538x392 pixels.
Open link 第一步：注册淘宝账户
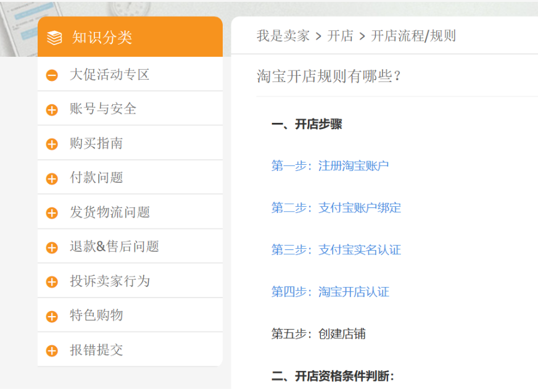tap(329, 166)
